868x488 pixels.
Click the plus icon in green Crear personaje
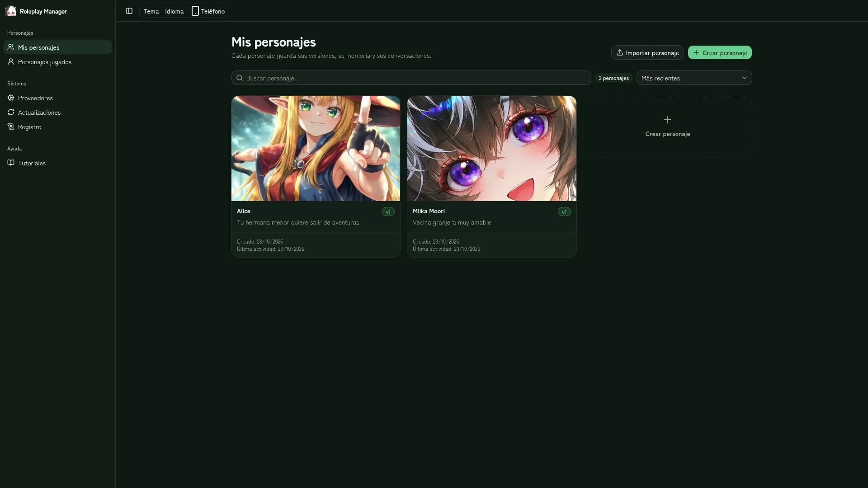pos(696,53)
